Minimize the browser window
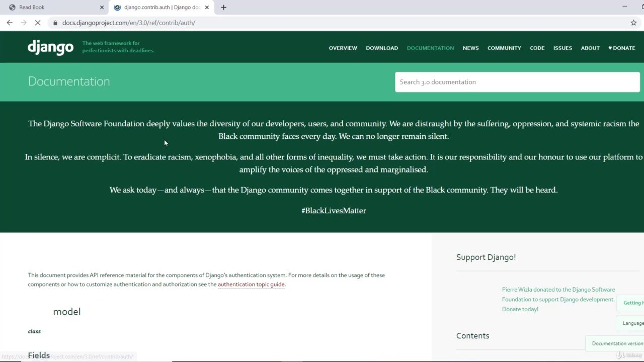Viewport: 644px width, 362px height. tap(625, 7)
